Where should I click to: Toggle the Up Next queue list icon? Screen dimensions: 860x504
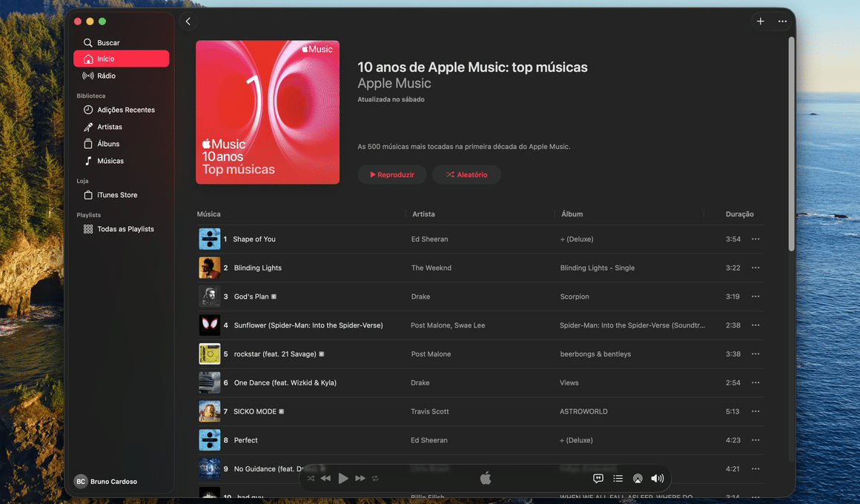click(x=618, y=478)
